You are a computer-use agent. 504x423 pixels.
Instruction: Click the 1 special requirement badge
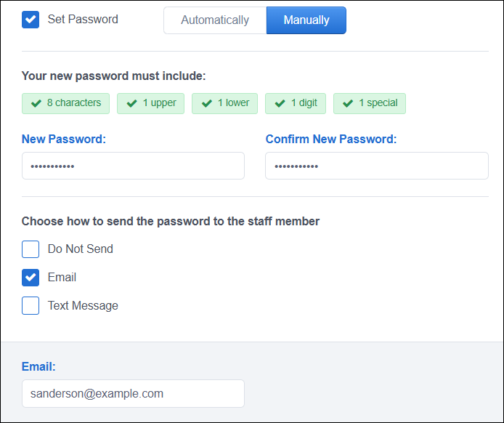point(370,104)
